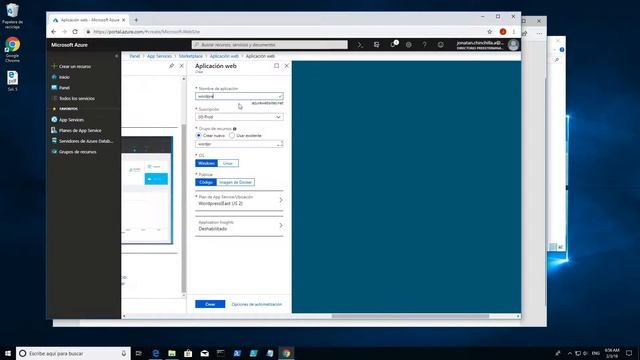Image resolution: width=640 pixels, height=360 pixels.
Task: Select Imagen de Docker for Publicar
Action: (236, 182)
